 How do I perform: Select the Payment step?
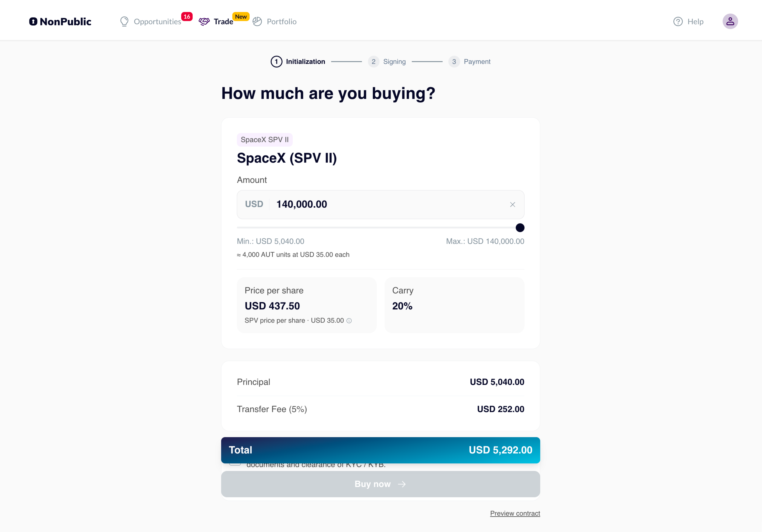[469, 62]
